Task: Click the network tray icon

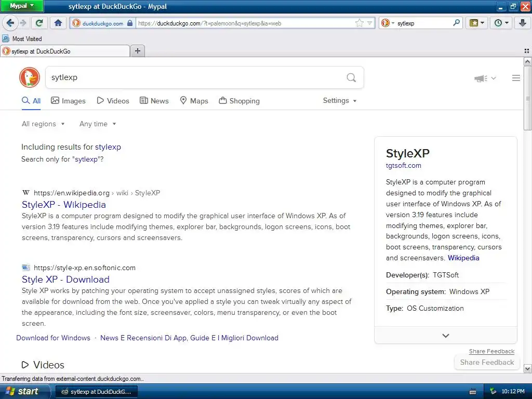Action: point(493,391)
